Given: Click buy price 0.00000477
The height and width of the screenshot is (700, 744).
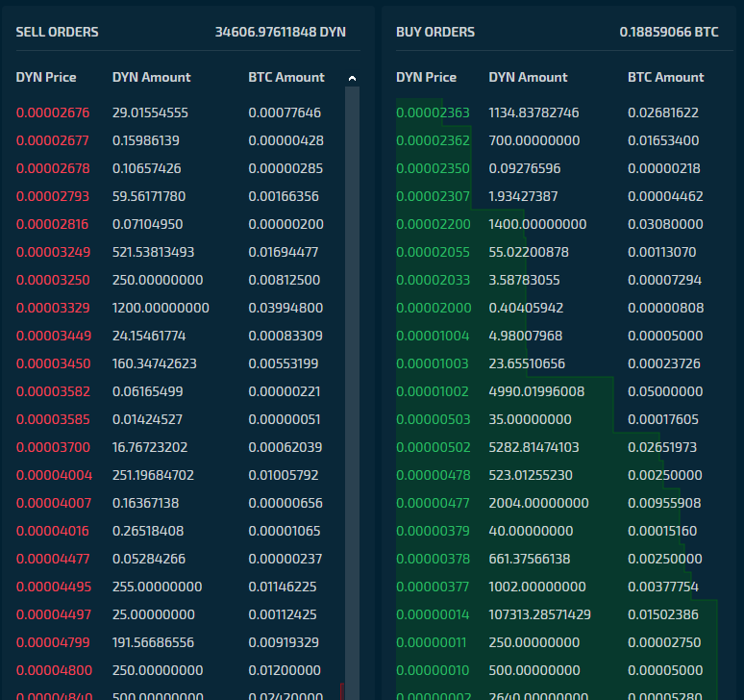Looking at the screenshot, I should pyautogui.click(x=433, y=503).
